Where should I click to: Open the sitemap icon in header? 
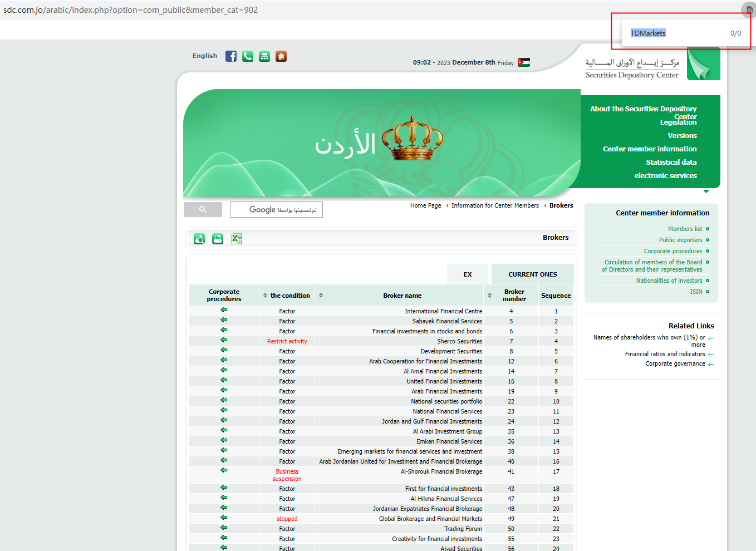pyautogui.click(x=264, y=56)
